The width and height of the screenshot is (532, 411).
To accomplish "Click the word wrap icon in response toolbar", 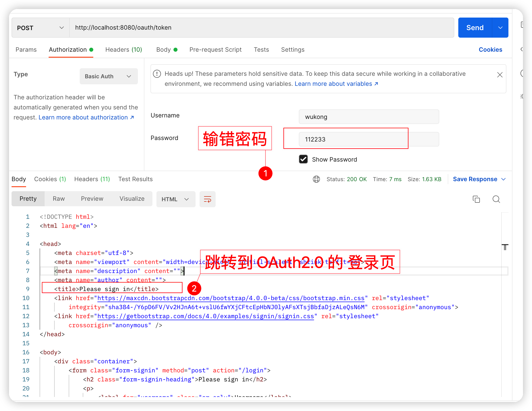I will [207, 199].
